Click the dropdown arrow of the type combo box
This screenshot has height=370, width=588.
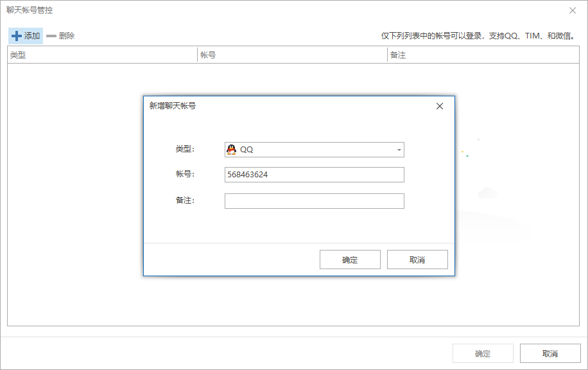pyautogui.click(x=399, y=150)
